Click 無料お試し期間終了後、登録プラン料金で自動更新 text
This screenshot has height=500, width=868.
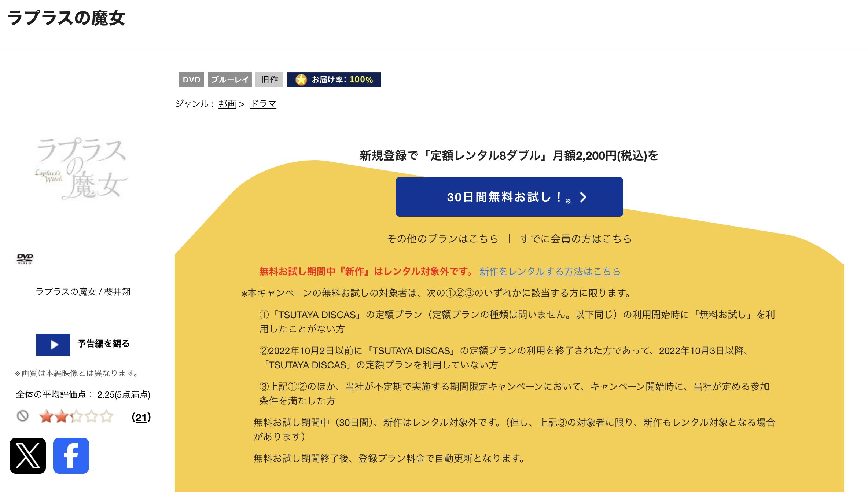tap(390, 458)
